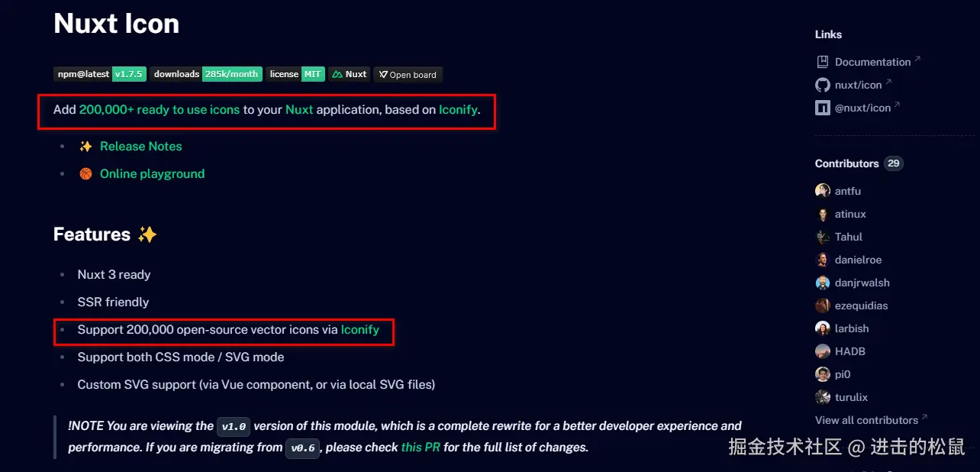Click the Nuxt badge

(x=349, y=74)
